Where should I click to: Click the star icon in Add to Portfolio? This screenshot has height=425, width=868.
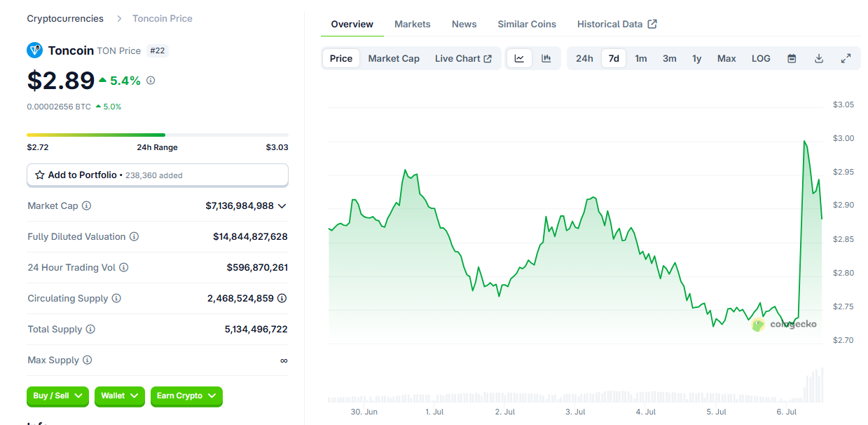(40, 175)
